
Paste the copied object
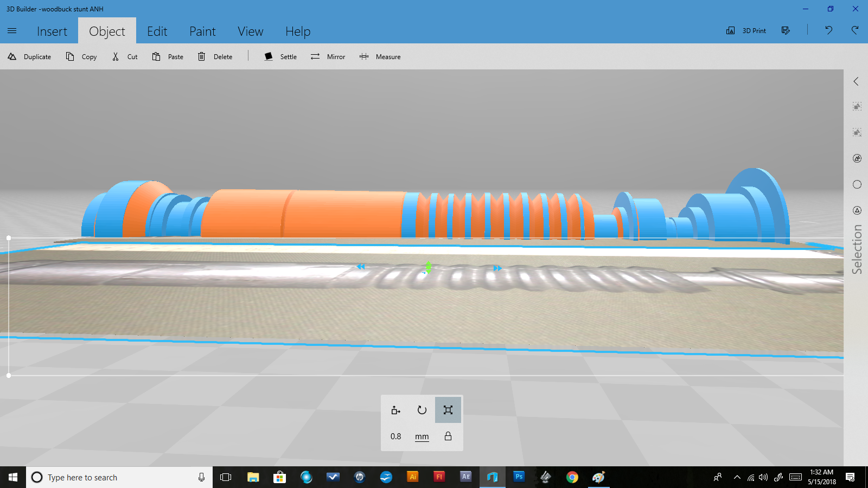click(168, 56)
